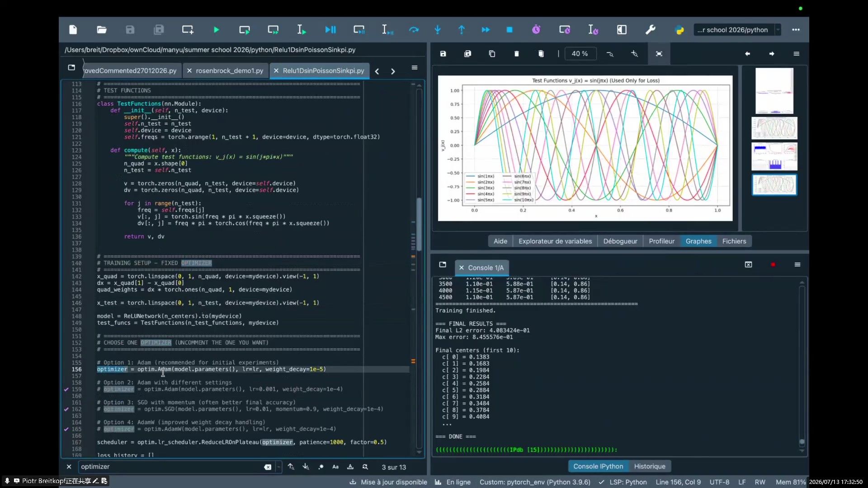Viewport: 868px width, 488px height.
Task: Open IPython console options menu
Action: [x=797, y=265]
